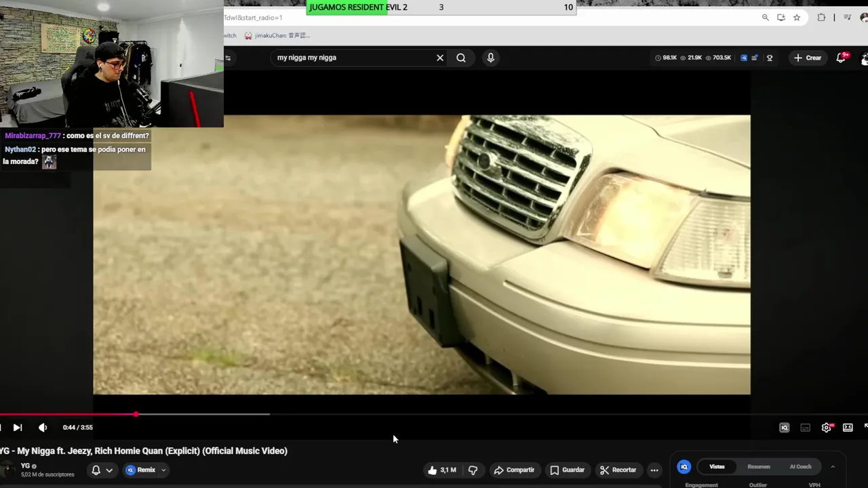Open the YG channel link

[x=26, y=466]
